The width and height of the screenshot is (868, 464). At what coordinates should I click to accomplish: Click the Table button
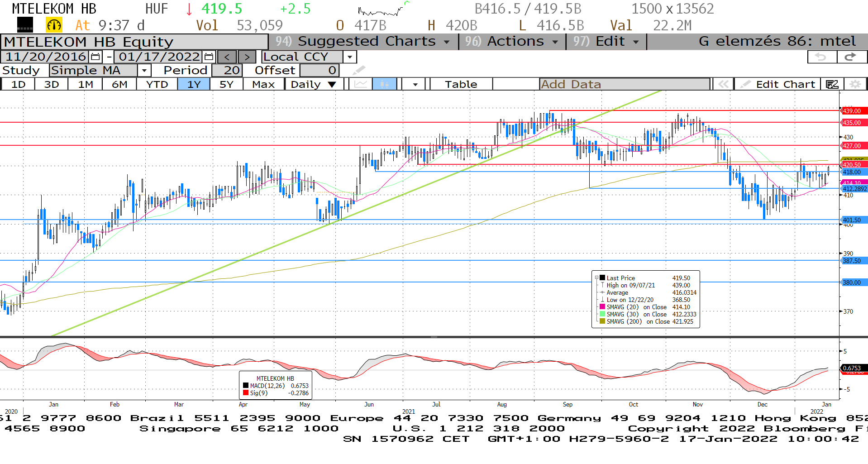[x=461, y=84]
